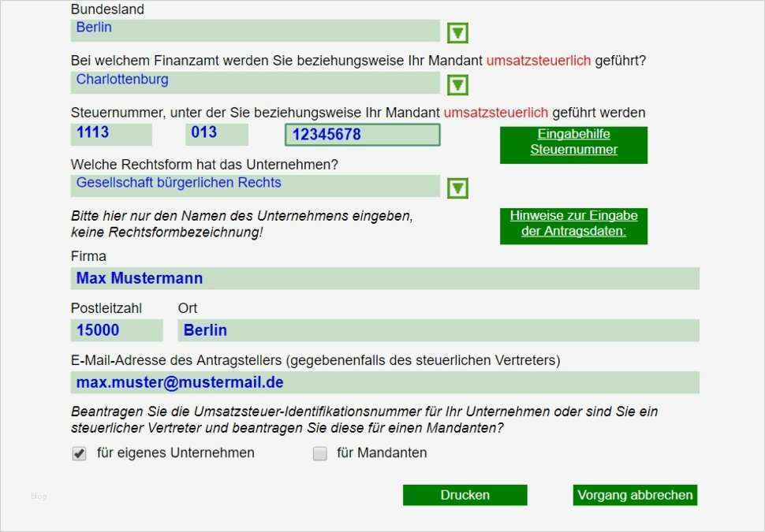Click the first Steuernummer segment '1113'

click(110, 134)
